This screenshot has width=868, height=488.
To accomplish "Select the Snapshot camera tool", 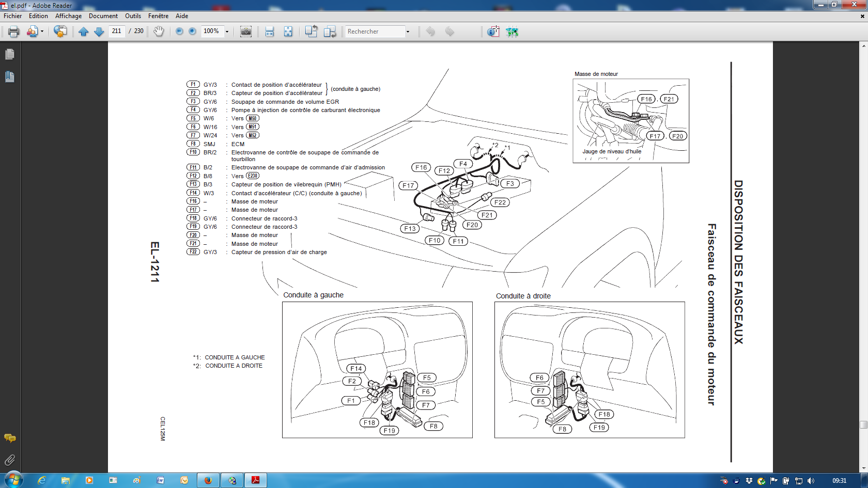I will 246,32.
